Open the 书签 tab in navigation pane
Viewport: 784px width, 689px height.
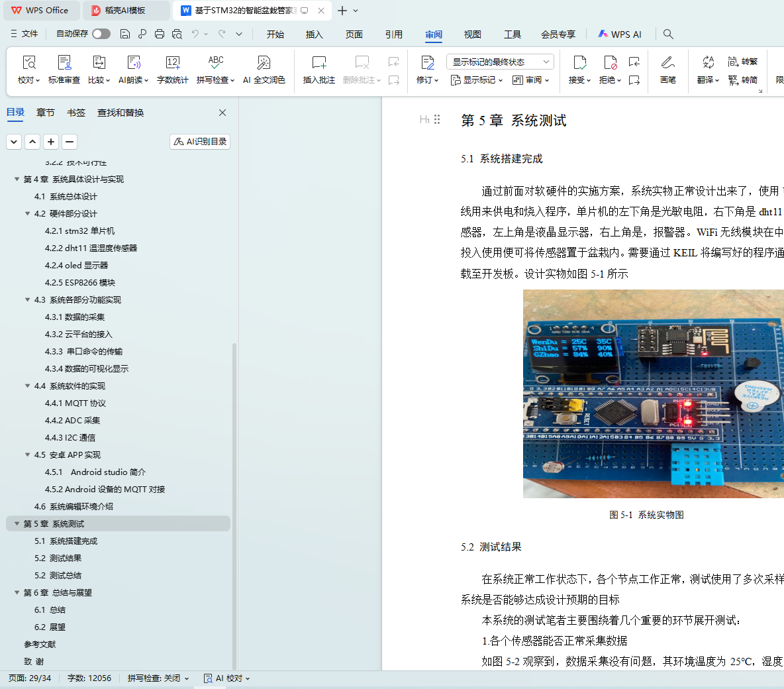76,113
